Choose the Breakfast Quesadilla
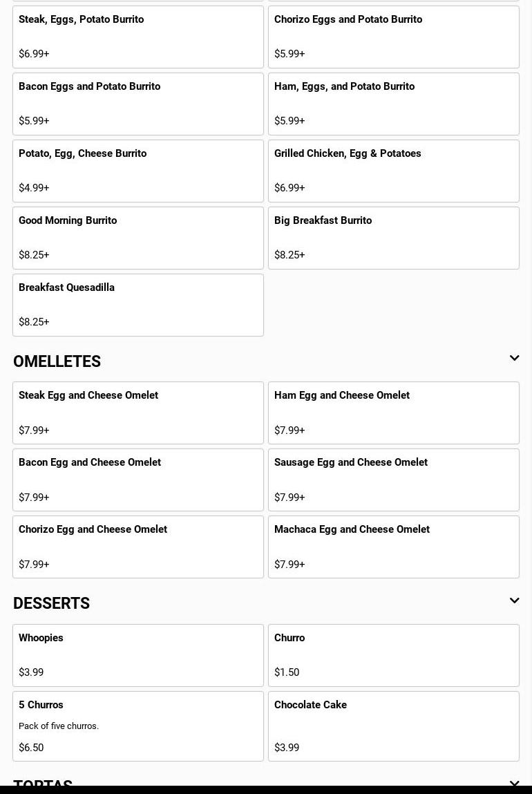 click(x=138, y=305)
